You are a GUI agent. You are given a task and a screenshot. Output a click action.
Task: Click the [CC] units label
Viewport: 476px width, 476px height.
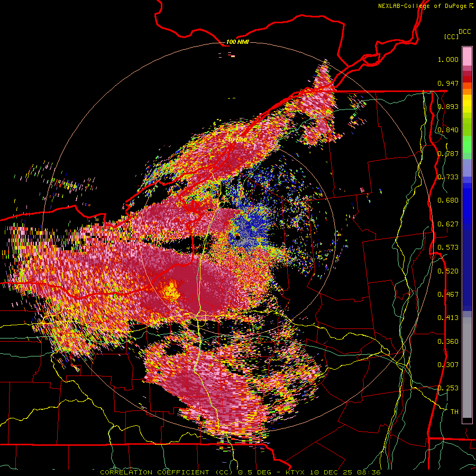coord(452,36)
